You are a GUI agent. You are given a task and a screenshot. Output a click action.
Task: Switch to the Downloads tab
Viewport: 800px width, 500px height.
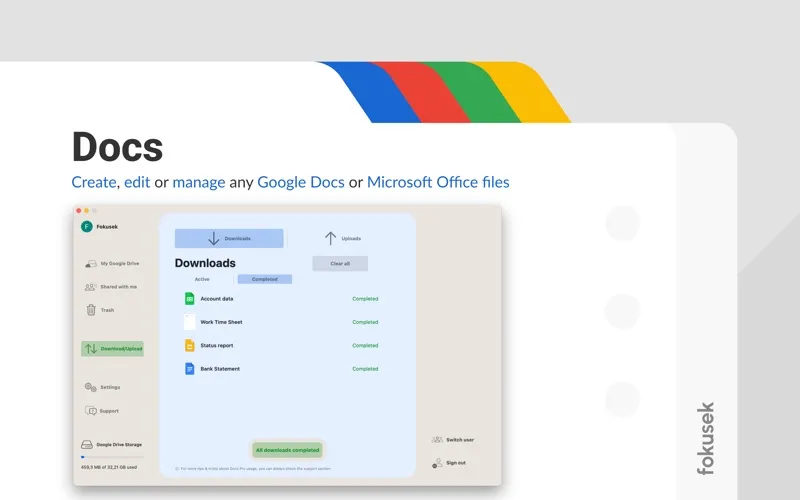coord(229,238)
